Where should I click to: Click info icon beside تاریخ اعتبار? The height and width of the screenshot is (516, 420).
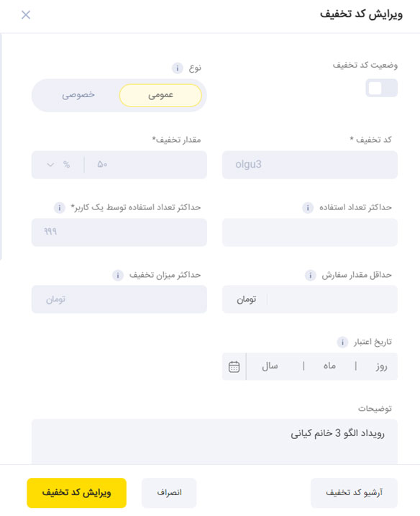click(342, 343)
